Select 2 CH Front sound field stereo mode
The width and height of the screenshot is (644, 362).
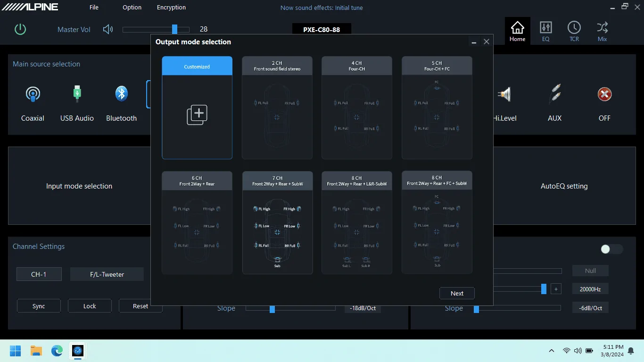(277, 108)
